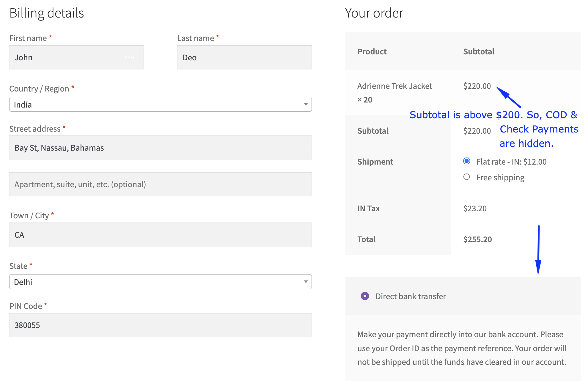This screenshot has height=388, width=588.
Task: Click the "Town / City" label text
Action: pos(29,216)
